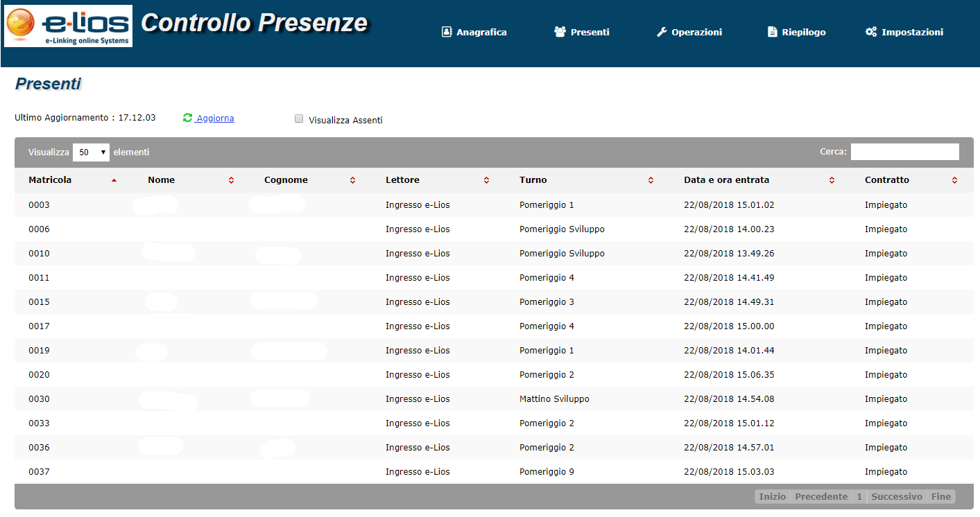The height and width of the screenshot is (517, 980).
Task: Click the Cognome column header text
Action: click(x=286, y=180)
